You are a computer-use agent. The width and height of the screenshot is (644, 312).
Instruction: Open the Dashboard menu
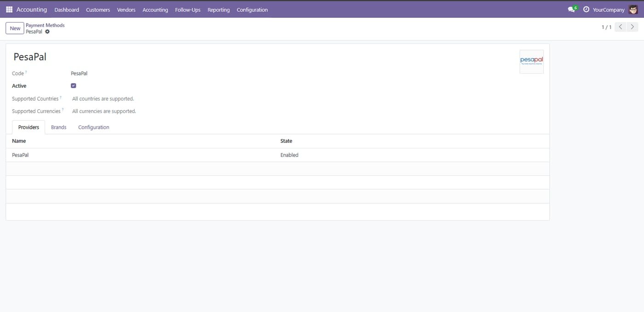coord(67,10)
